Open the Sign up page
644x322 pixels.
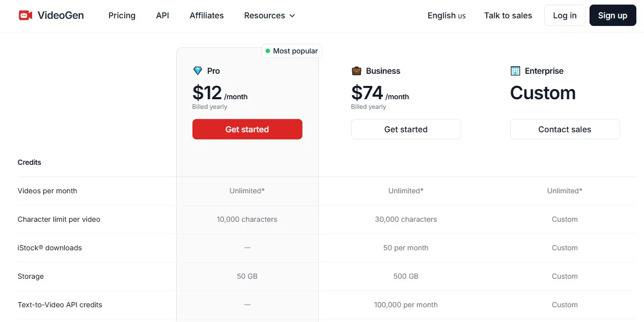pyautogui.click(x=612, y=15)
